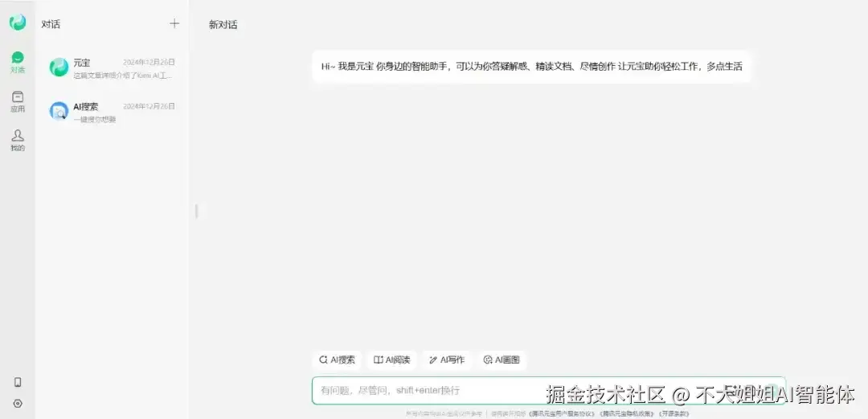
Task: Click the AI搜索 conversation avatar
Action: (x=59, y=111)
